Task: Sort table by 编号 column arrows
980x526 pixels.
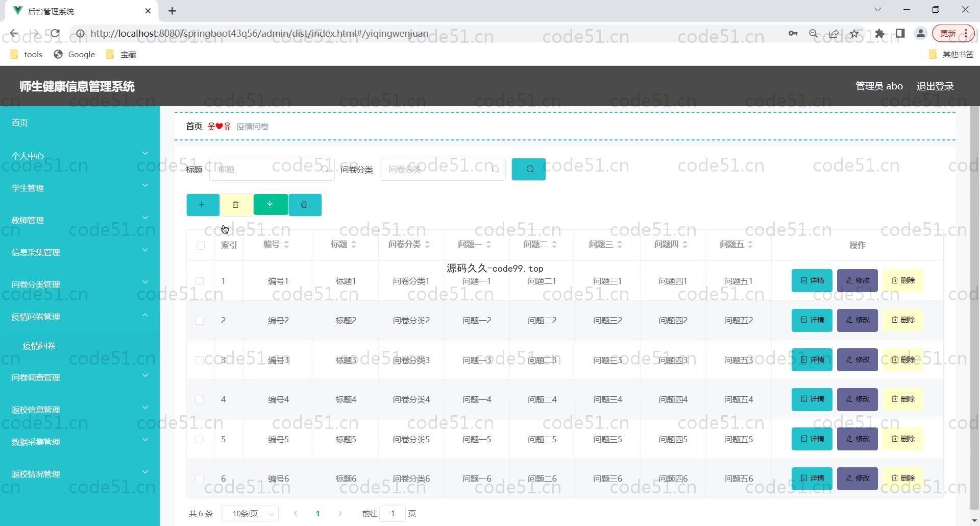Action: tap(286, 245)
